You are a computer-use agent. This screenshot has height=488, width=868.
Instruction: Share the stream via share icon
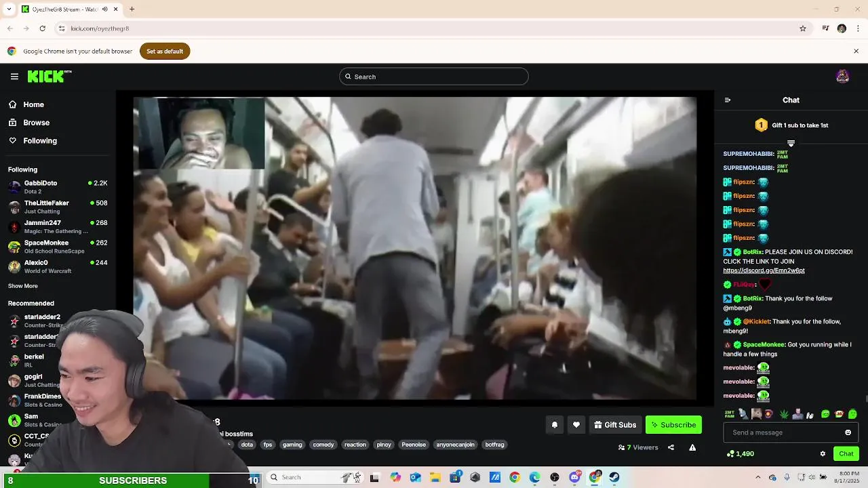[671, 447]
